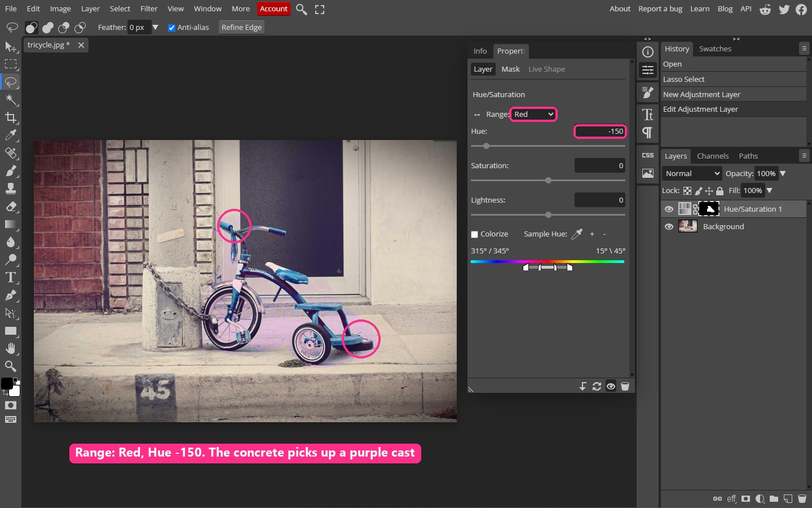The image size is (812, 508).
Task: Select the Type tool
Action: pyautogui.click(x=11, y=277)
